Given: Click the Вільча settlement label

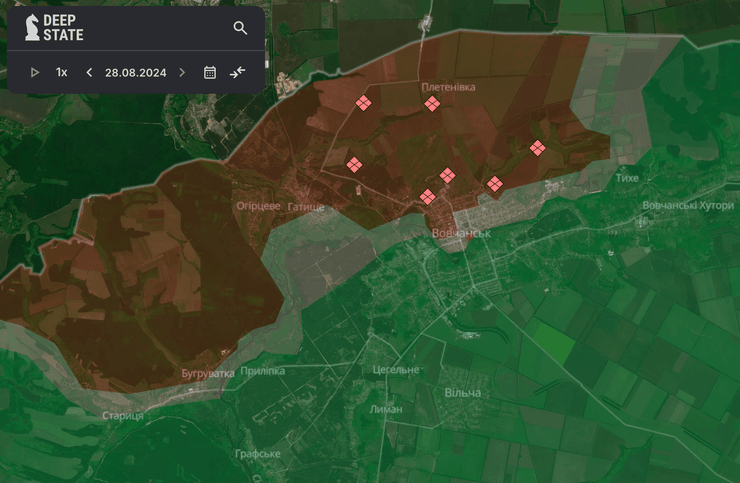Looking at the screenshot, I should point(462,393).
